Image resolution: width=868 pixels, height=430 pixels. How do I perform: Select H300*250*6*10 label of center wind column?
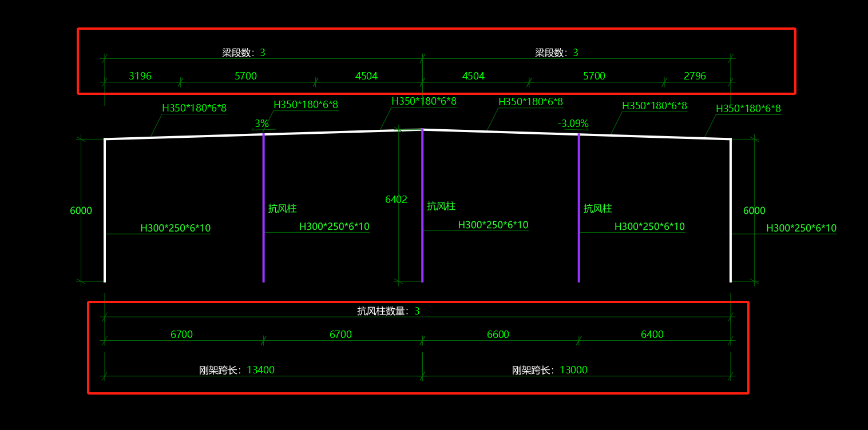(x=493, y=225)
